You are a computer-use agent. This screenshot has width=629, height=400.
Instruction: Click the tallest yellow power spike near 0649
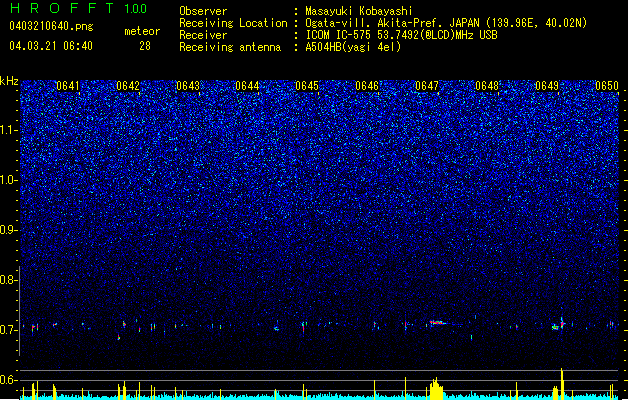tap(562, 384)
